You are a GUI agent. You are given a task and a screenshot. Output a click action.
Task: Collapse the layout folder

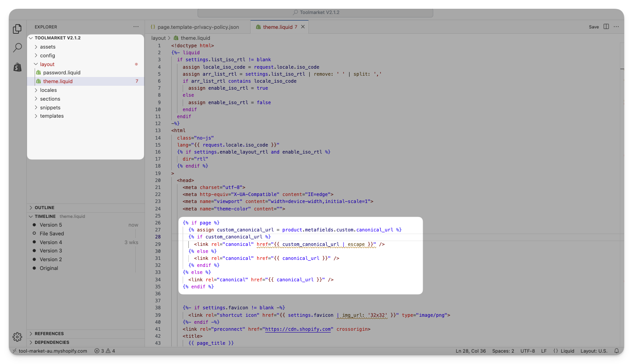[x=47, y=64]
